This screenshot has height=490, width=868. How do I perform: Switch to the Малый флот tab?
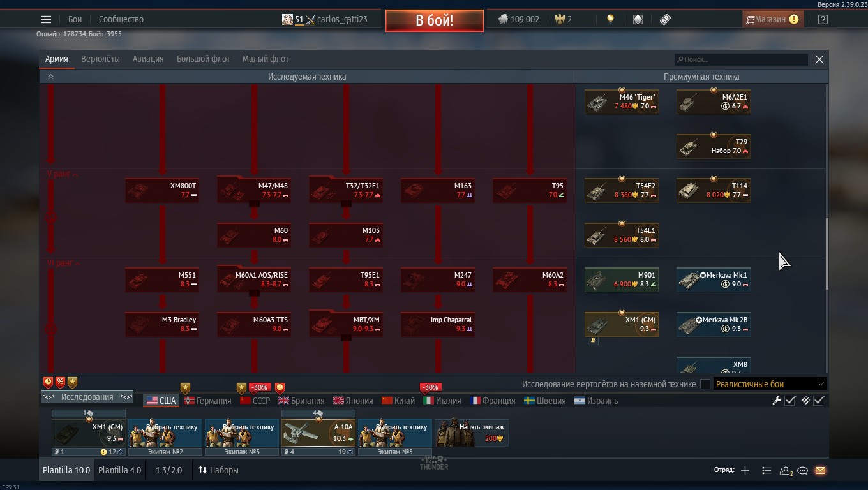pos(266,59)
